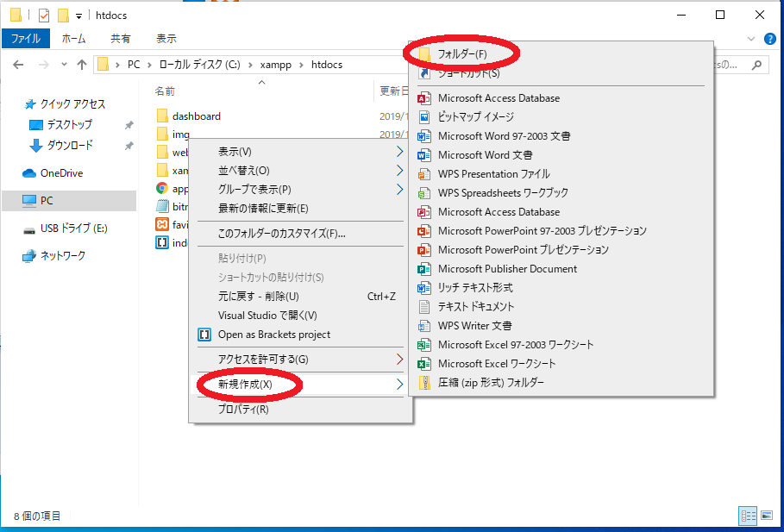This screenshot has width=784, height=532.
Task: Select クイック アクセス in sidebar
Action: (73, 104)
